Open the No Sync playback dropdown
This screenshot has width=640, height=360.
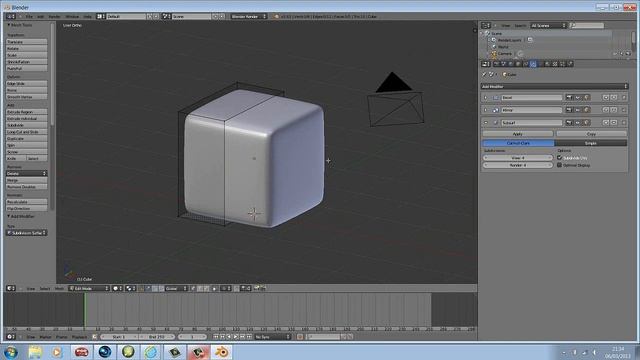pos(272,337)
